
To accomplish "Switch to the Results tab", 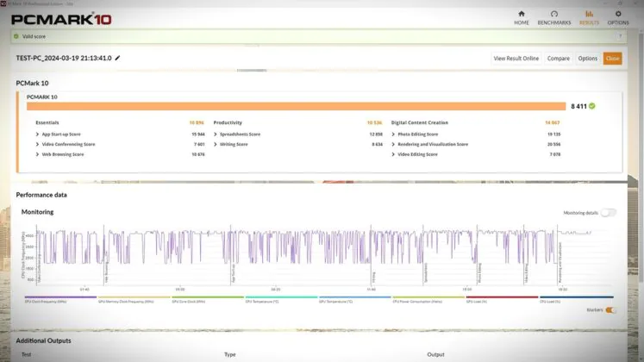I will pyautogui.click(x=589, y=18).
